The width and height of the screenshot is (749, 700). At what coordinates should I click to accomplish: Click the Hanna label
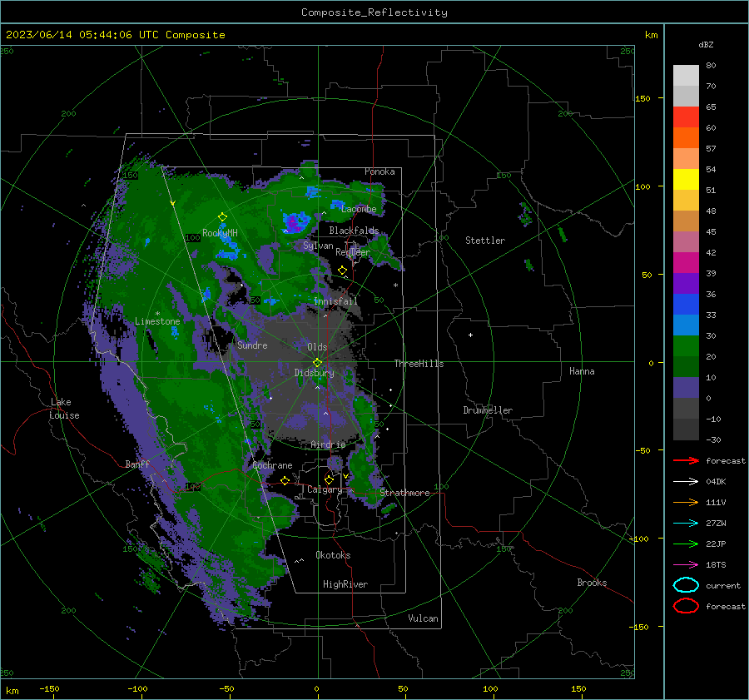click(582, 371)
